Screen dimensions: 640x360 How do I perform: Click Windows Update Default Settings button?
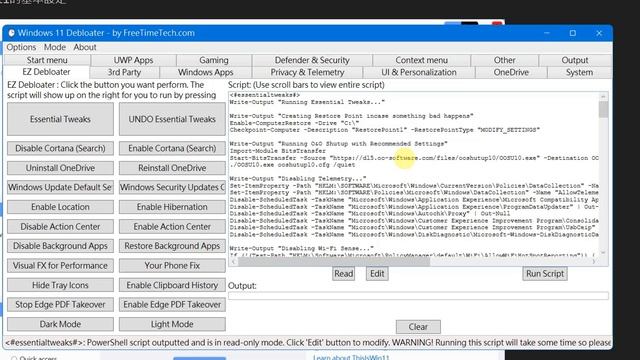pos(60,187)
